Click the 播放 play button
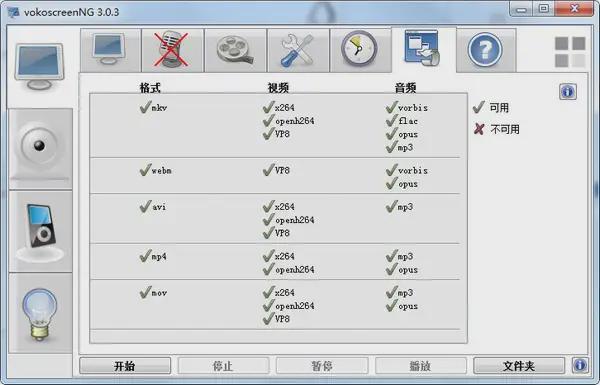Image resolution: width=600 pixels, height=385 pixels. click(x=421, y=366)
